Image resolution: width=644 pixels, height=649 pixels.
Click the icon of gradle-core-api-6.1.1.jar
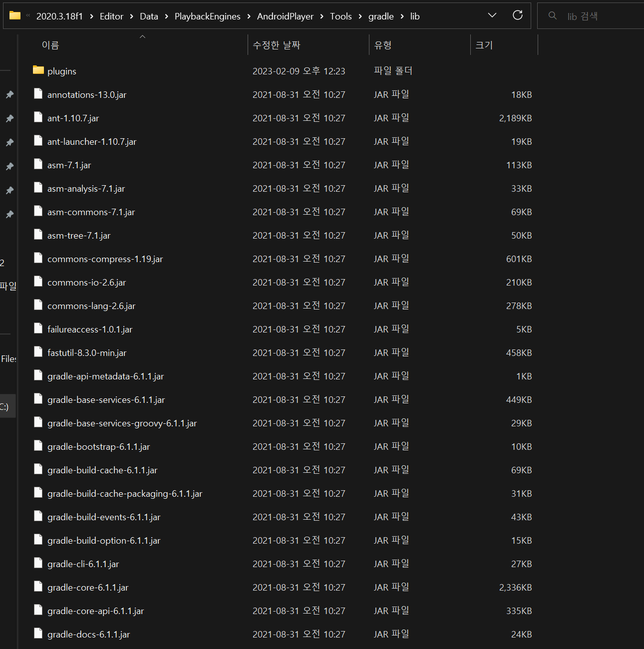point(38,610)
